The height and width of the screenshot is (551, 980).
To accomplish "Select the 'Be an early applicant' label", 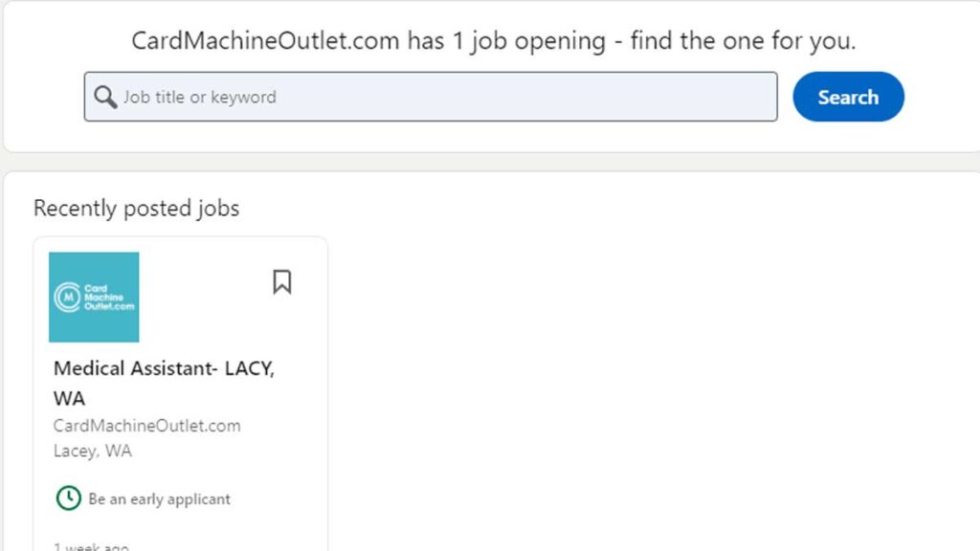I will 160,499.
